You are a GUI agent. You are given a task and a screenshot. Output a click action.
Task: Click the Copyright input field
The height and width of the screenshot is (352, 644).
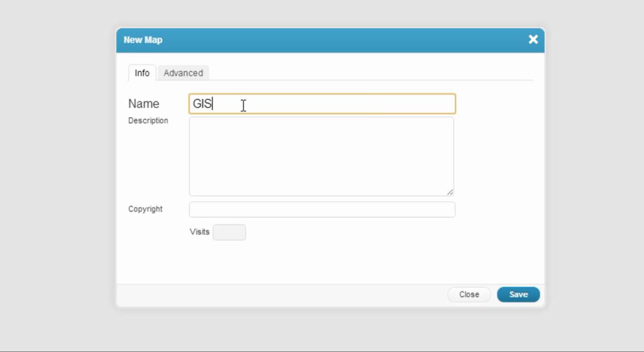click(x=321, y=209)
